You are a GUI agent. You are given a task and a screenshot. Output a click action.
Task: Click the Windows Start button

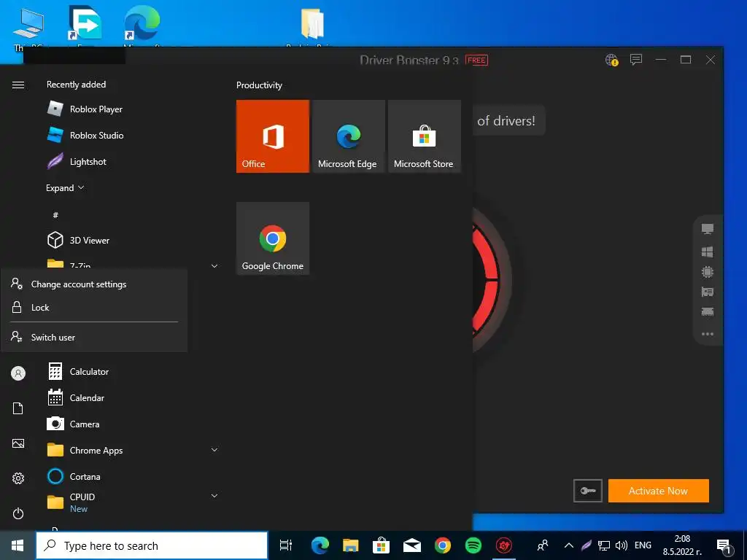[18, 545]
